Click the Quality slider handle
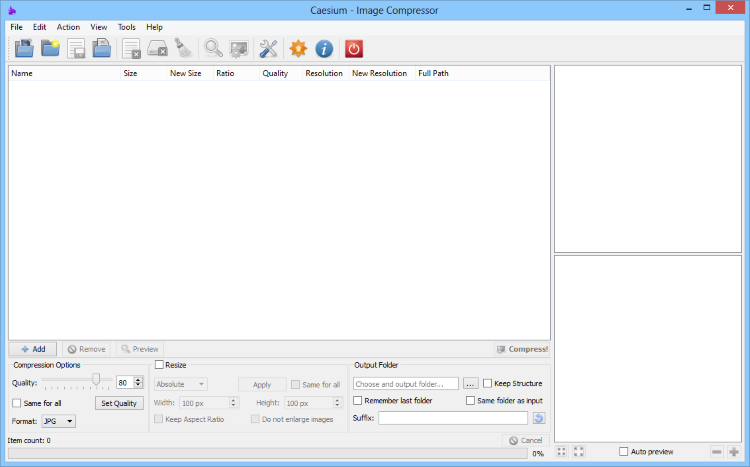Screen dimensions: 750x467 [96, 380]
